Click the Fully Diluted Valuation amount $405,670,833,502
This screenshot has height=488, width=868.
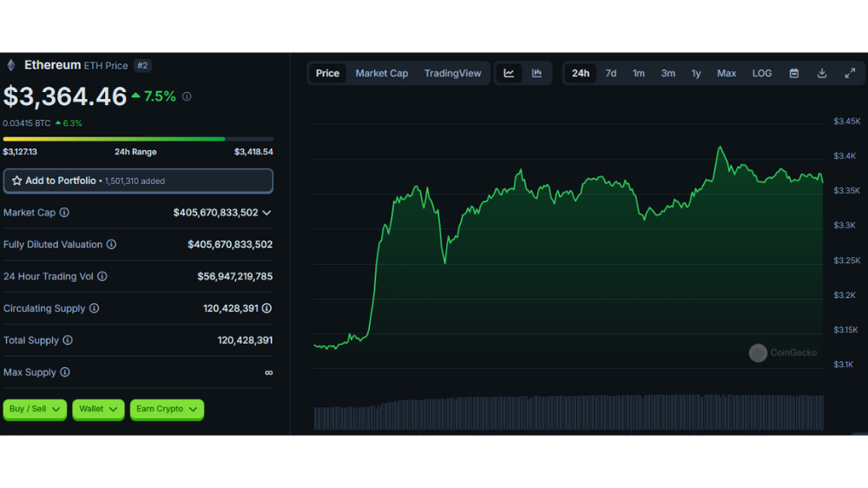(230, 244)
